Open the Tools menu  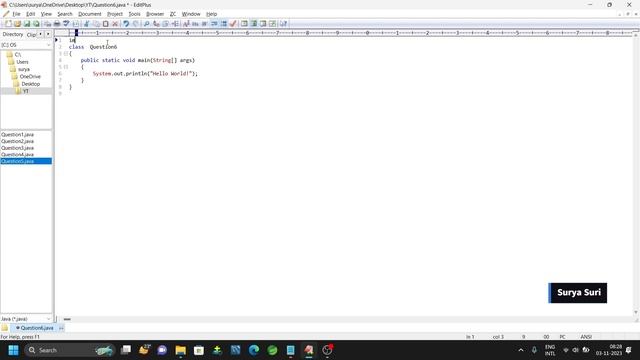click(x=134, y=14)
